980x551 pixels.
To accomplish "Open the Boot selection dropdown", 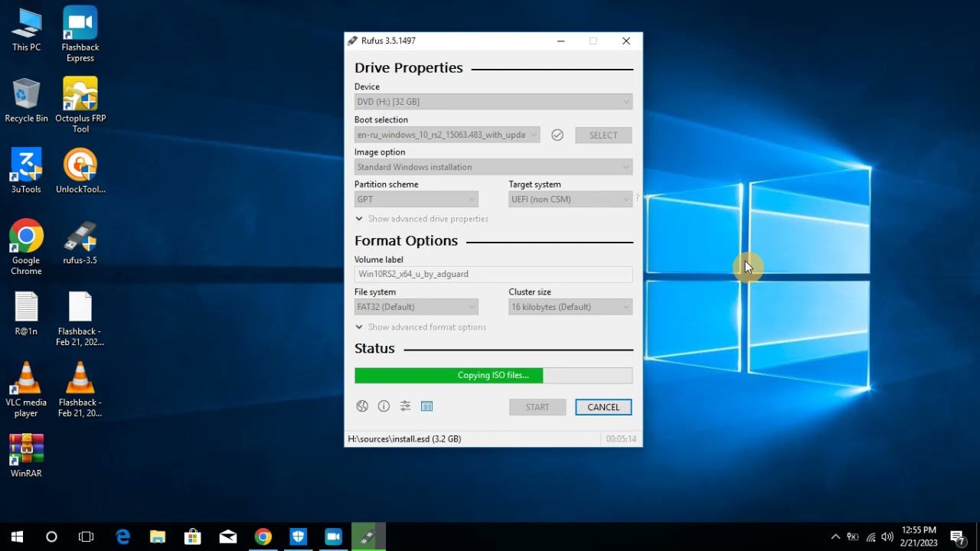I will 447,135.
